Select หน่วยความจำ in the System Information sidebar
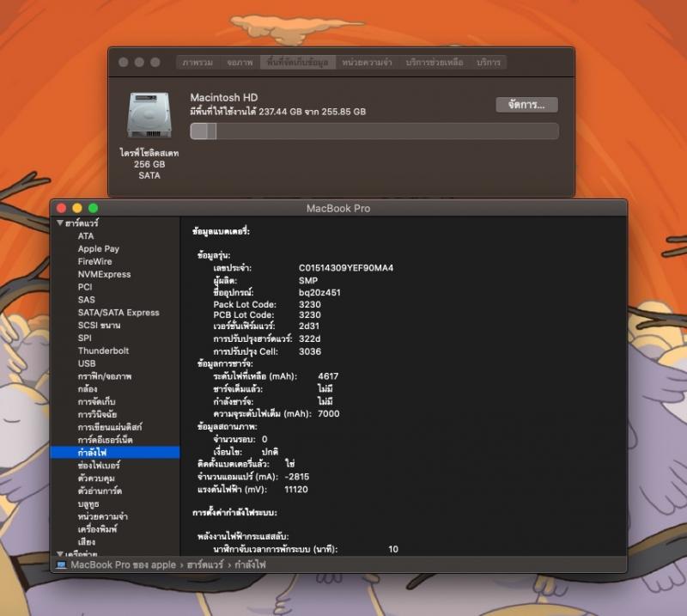Image resolution: width=687 pixels, height=616 pixels. click(x=103, y=516)
